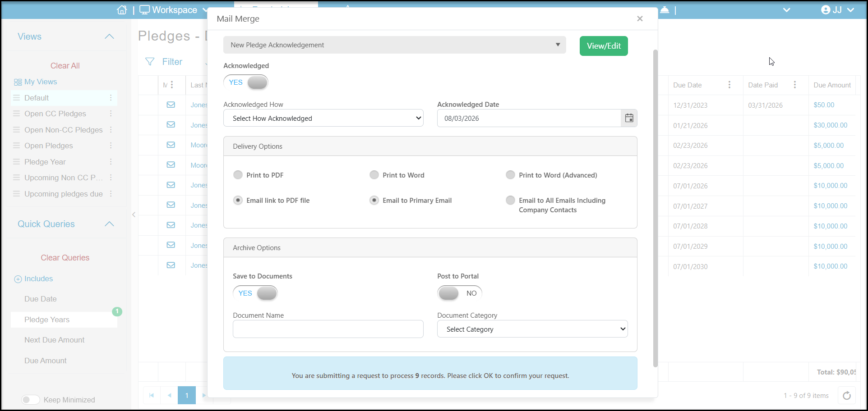Screen dimensions: 868x411
Task: Open the Workspace monitor icon
Action: tap(144, 10)
